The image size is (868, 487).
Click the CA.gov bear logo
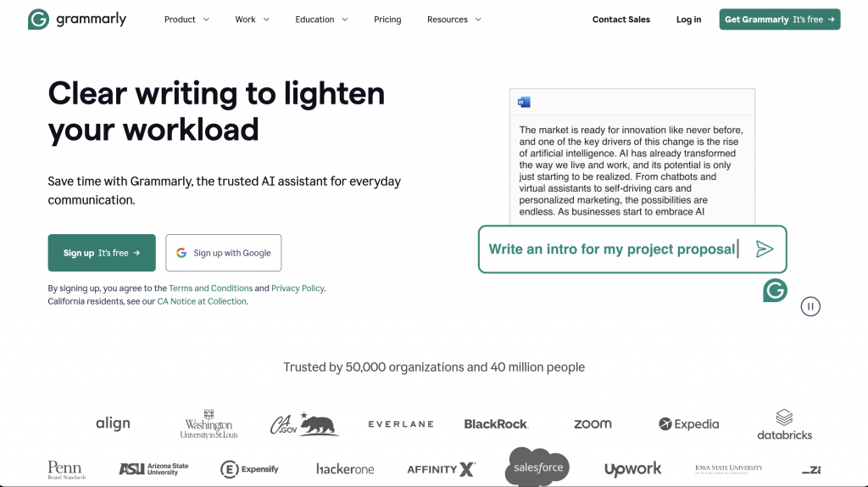coord(304,424)
